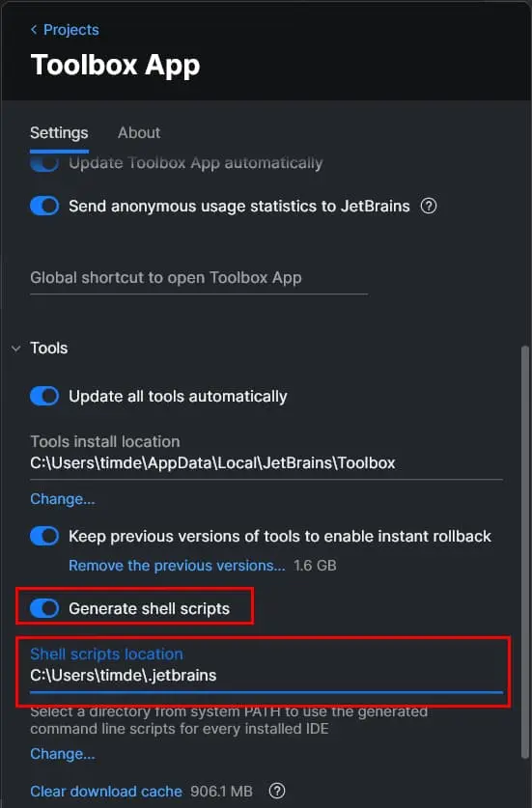Switch to the About tab
The image size is (532, 808).
tap(139, 133)
